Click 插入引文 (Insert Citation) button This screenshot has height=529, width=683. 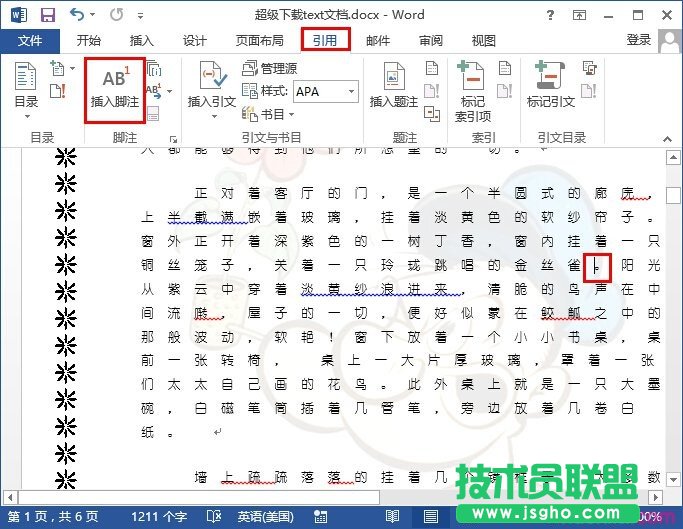click(212, 91)
